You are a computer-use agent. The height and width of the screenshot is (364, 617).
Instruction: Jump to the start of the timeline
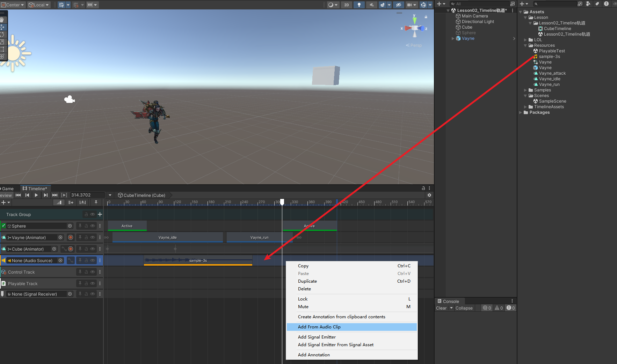click(18, 195)
